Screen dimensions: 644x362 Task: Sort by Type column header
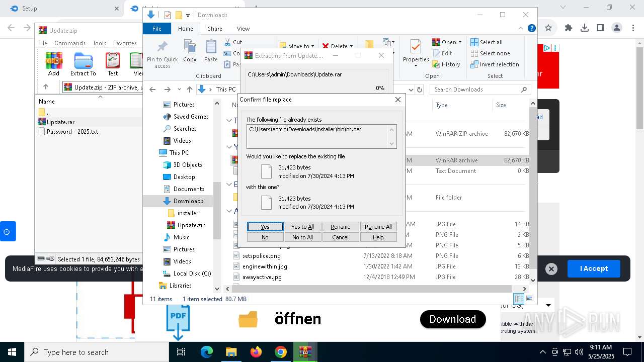pos(462,105)
